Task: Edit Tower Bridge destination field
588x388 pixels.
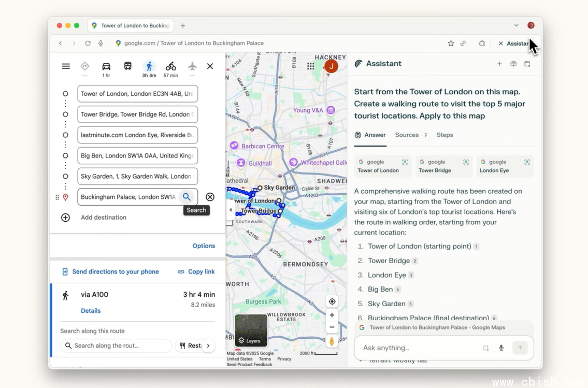Action: 138,114
